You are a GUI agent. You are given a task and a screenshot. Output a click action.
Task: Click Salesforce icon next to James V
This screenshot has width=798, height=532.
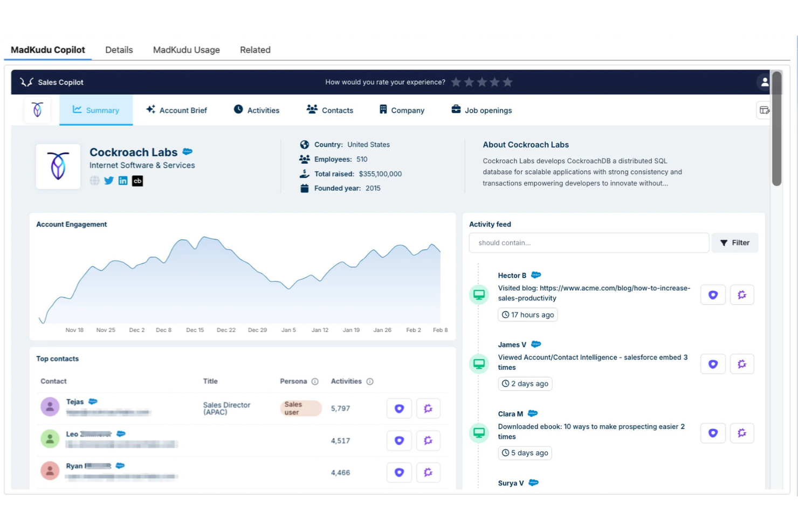[536, 344]
